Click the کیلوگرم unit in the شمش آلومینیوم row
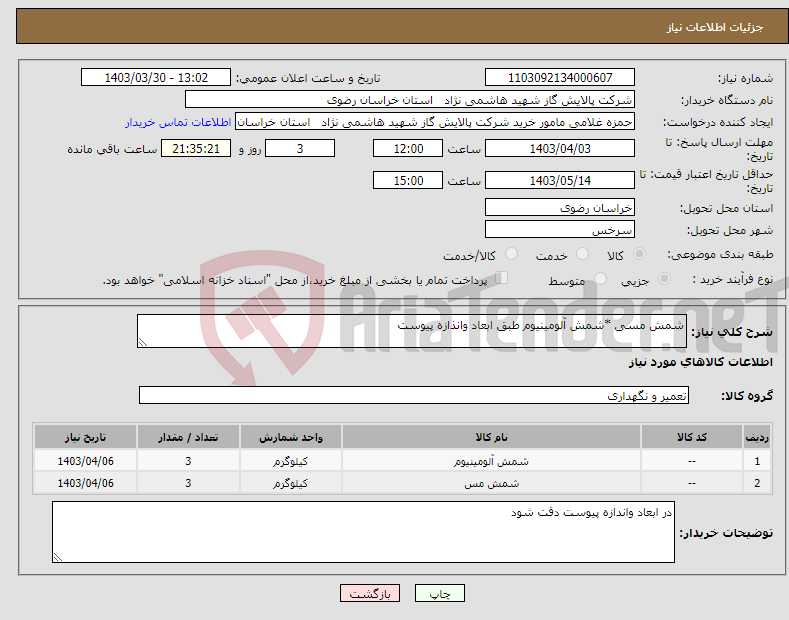 291,461
